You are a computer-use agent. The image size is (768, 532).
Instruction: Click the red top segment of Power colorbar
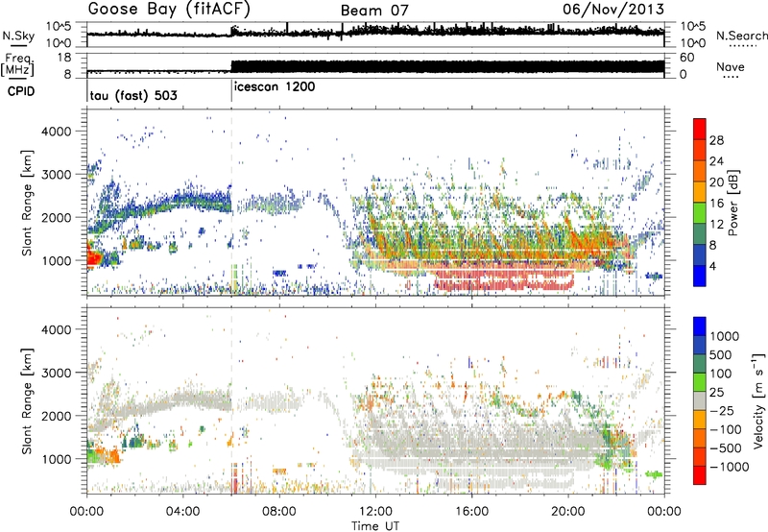tap(700, 130)
